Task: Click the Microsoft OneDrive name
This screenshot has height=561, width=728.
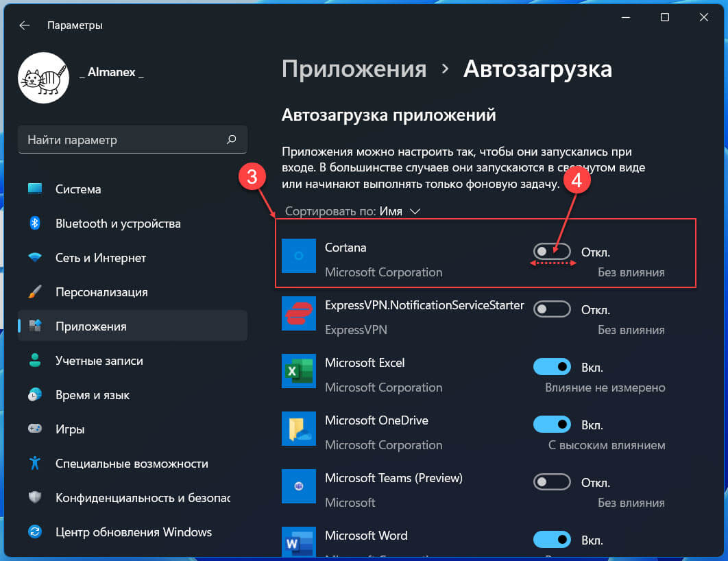Action: pos(376,420)
